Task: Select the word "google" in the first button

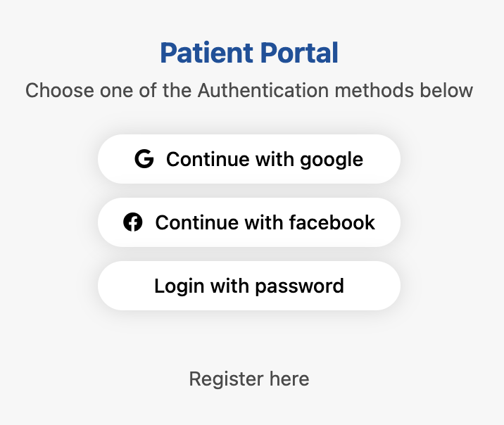Action: [x=332, y=160]
